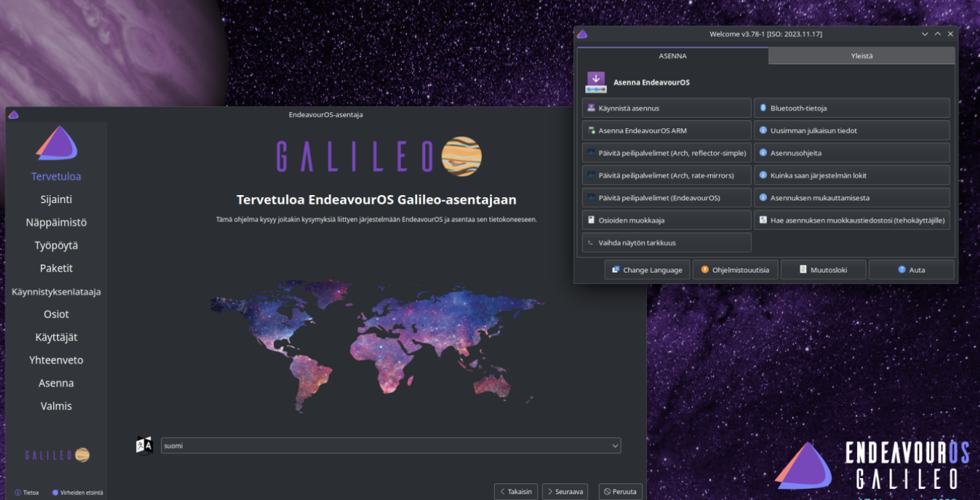The image size is (980, 500).
Task: Update mirrors with rate-mirrors
Action: pyautogui.click(x=667, y=175)
